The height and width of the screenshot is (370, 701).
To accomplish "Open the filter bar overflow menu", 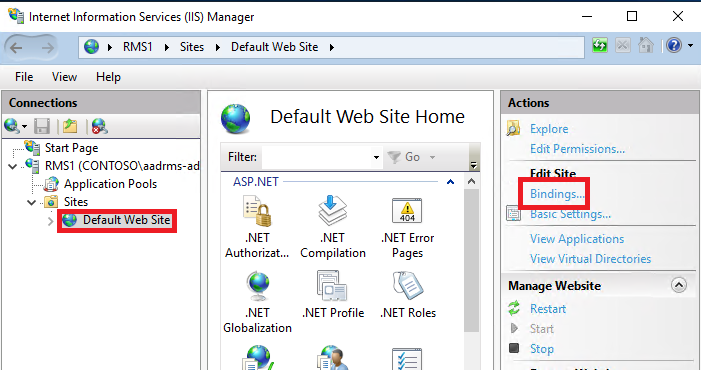I will (473, 165).
